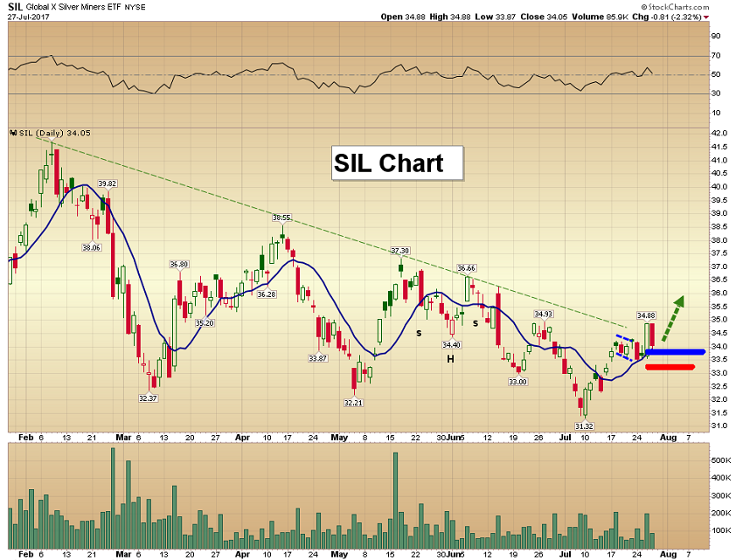Click the 38.55 April peak label

coord(281,218)
